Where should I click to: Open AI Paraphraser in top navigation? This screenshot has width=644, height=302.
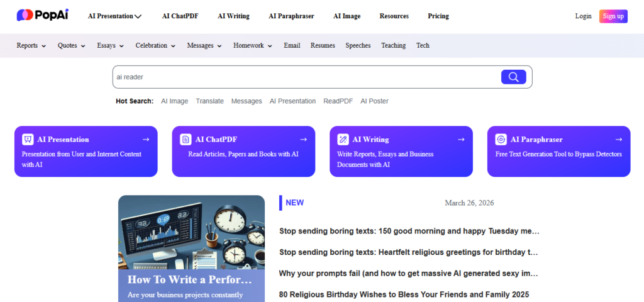click(292, 16)
